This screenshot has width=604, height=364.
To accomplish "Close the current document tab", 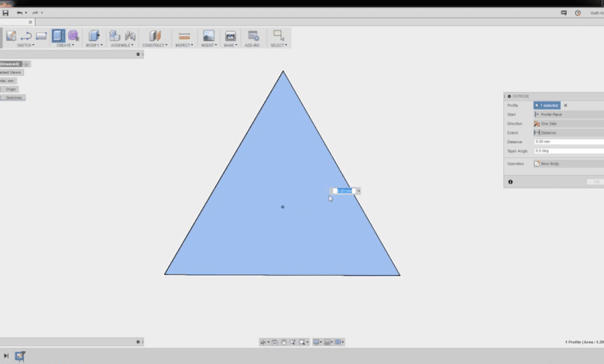I will (x=30, y=22).
